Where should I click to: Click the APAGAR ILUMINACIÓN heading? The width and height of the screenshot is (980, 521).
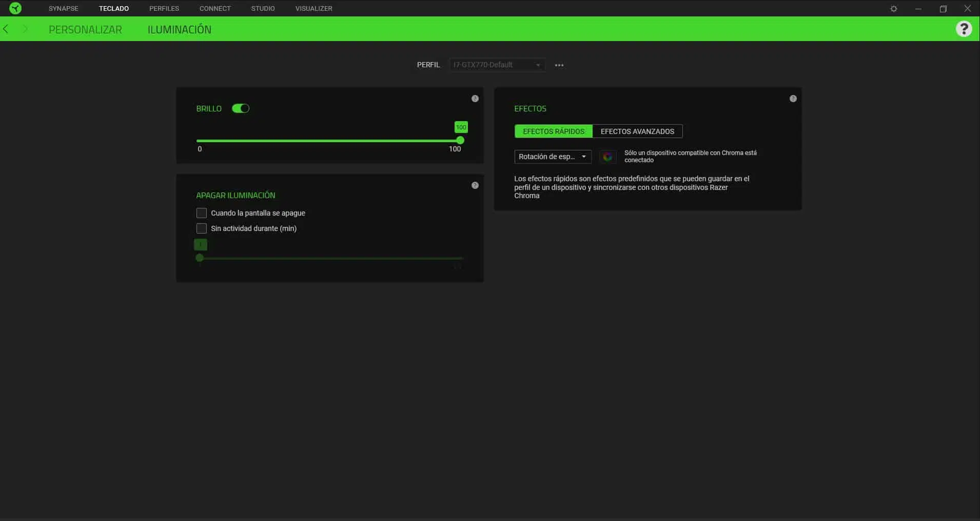click(x=236, y=195)
